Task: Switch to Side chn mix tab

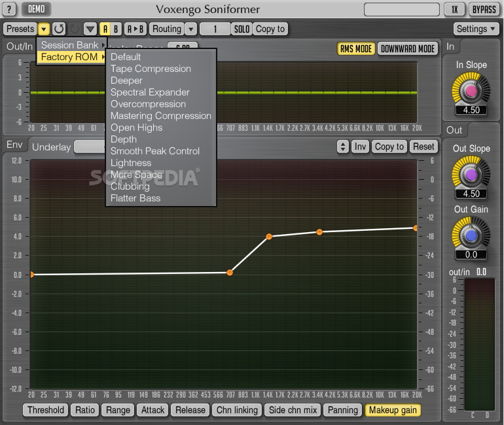Action: click(x=293, y=410)
